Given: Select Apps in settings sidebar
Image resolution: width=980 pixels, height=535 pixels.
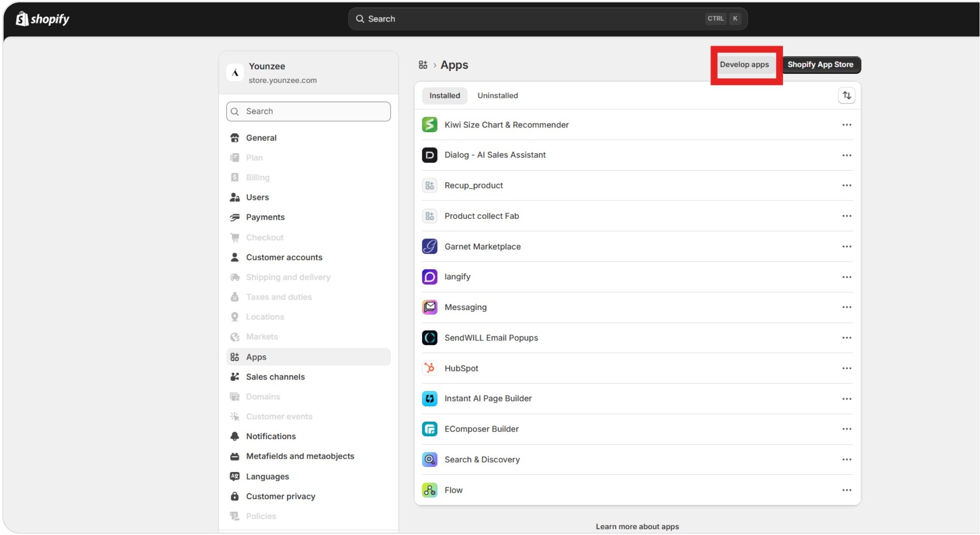Looking at the screenshot, I should [308, 357].
